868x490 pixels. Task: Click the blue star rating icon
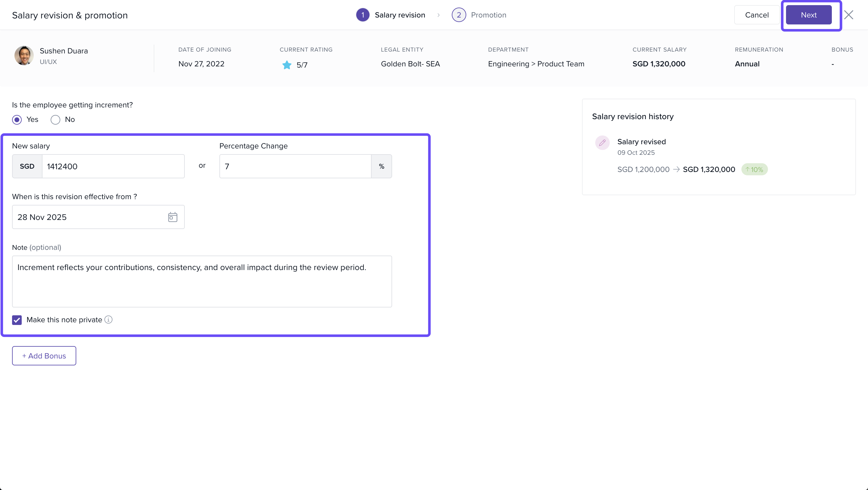point(287,65)
